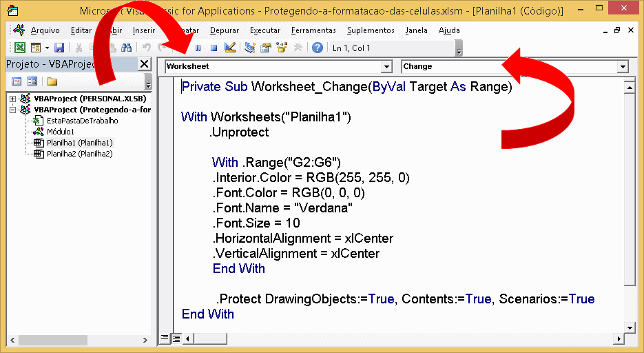Save the workbook with the floppy disk icon
The height and width of the screenshot is (353, 644).
pyautogui.click(x=59, y=48)
